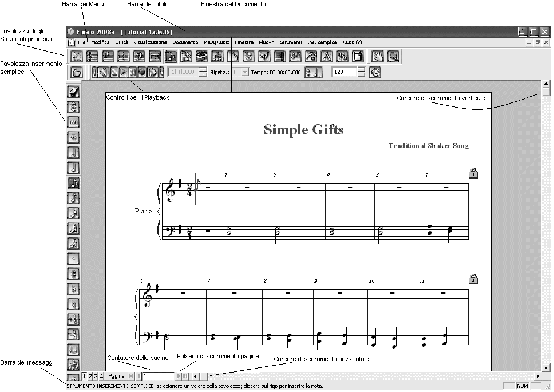Screen dimensions: 554x392
Task: Open the Documento menu
Action: pyautogui.click(x=185, y=42)
